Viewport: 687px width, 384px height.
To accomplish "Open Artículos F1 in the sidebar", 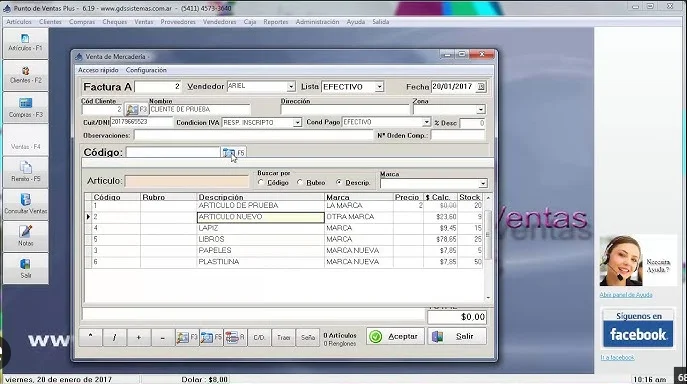I will [25, 43].
